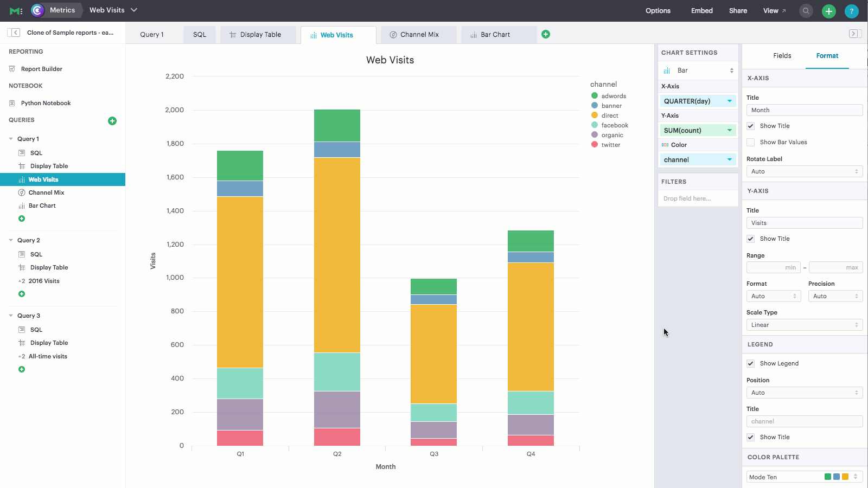Collapse the Query 3 tree section
This screenshot has width=868, height=488.
11,316
